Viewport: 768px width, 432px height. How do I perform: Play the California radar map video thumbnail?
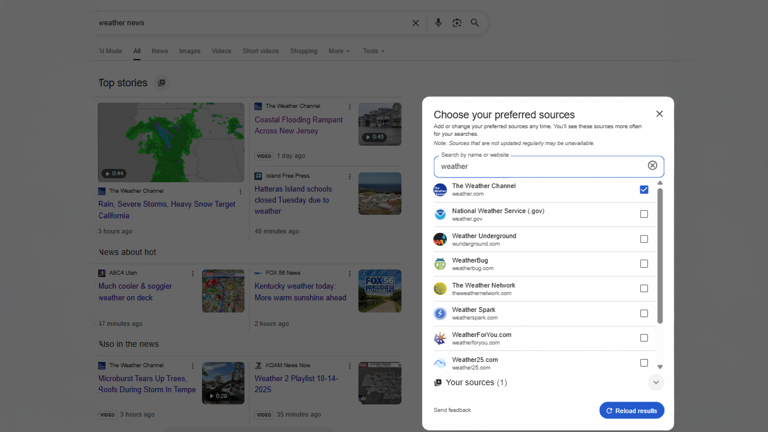click(171, 142)
